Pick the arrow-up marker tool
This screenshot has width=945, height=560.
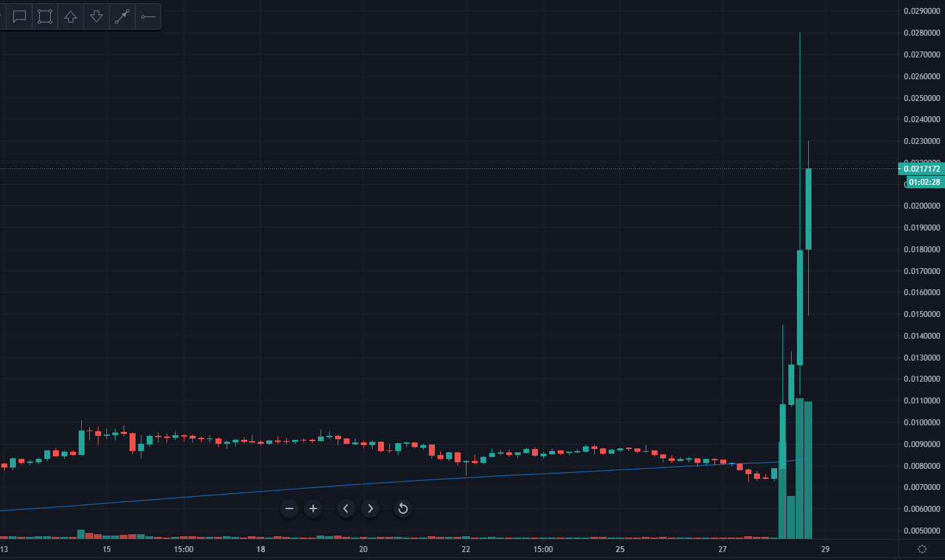tap(70, 17)
